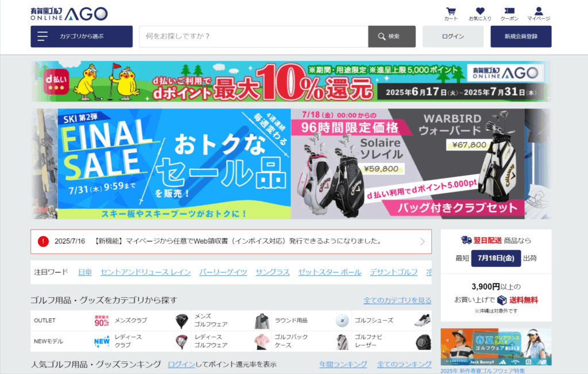Open NEWモデル category

tap(71, 341)
